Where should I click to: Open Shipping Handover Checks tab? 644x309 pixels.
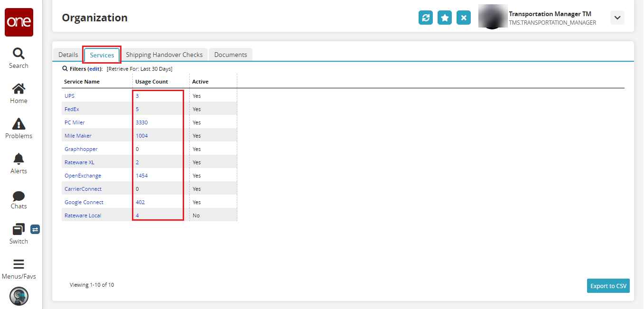[x=164, y=55]
